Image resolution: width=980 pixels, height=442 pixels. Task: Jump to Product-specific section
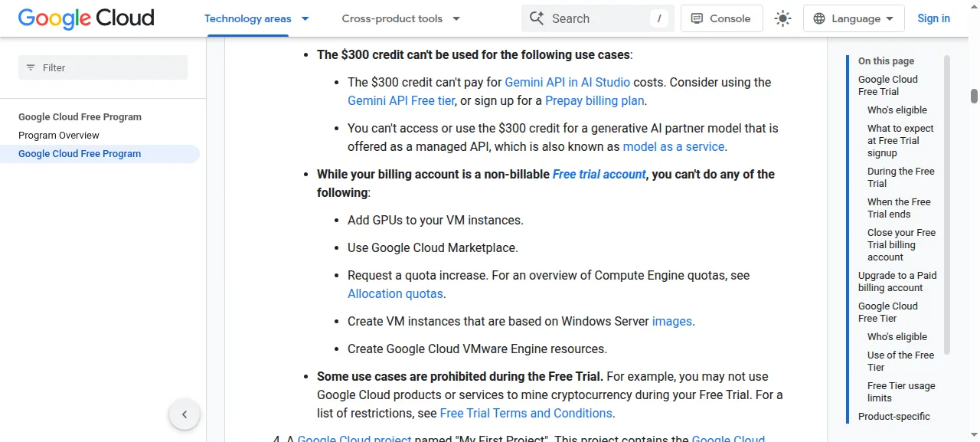point(894,416)
